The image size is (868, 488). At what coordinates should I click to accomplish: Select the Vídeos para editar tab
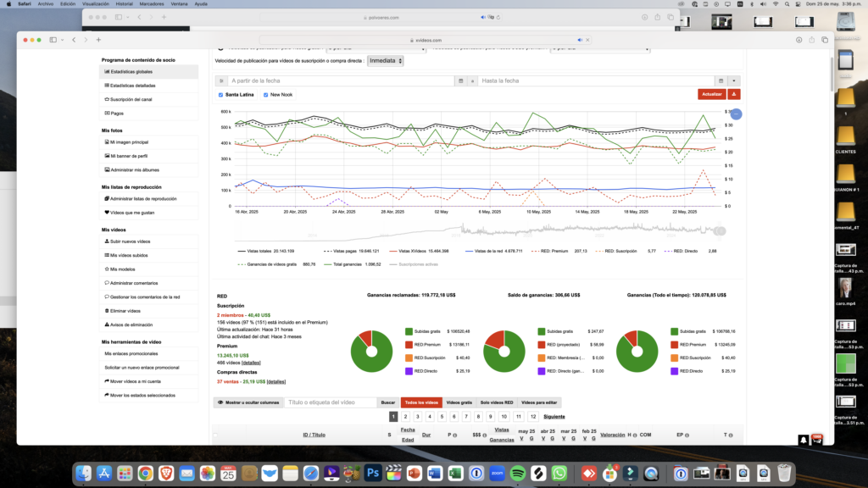point(539,402)
